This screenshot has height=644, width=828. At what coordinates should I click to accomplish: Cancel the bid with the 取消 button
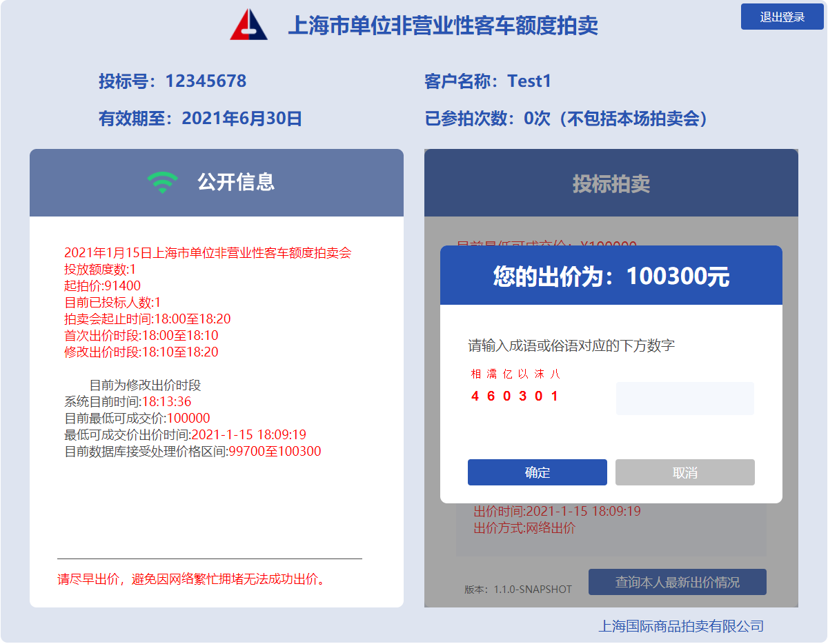(x=685, y=472)
